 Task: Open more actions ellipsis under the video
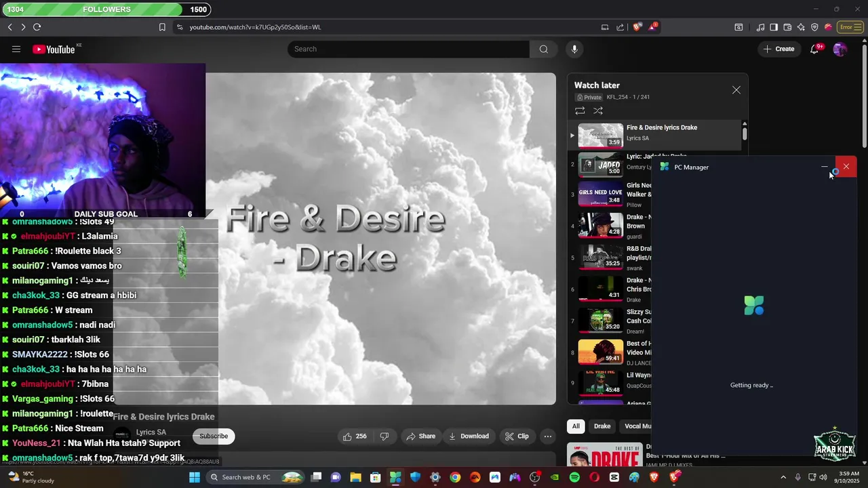tap(547, 436)
